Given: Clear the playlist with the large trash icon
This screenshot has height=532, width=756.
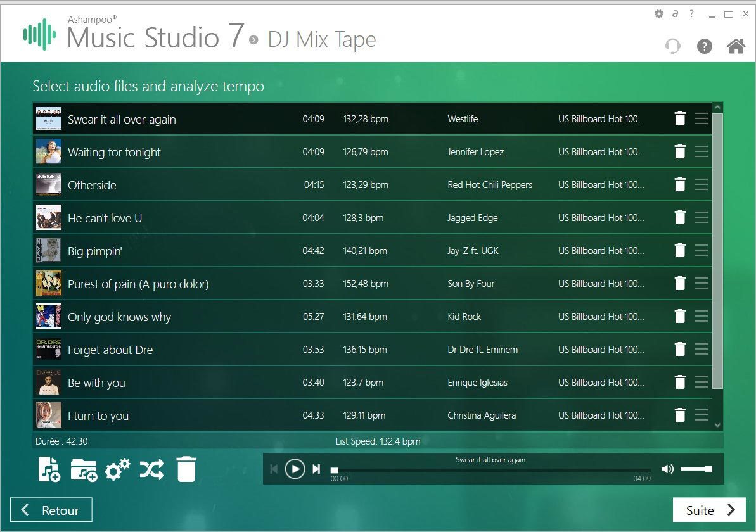Looking at the screenshot, I should point(186,469).
